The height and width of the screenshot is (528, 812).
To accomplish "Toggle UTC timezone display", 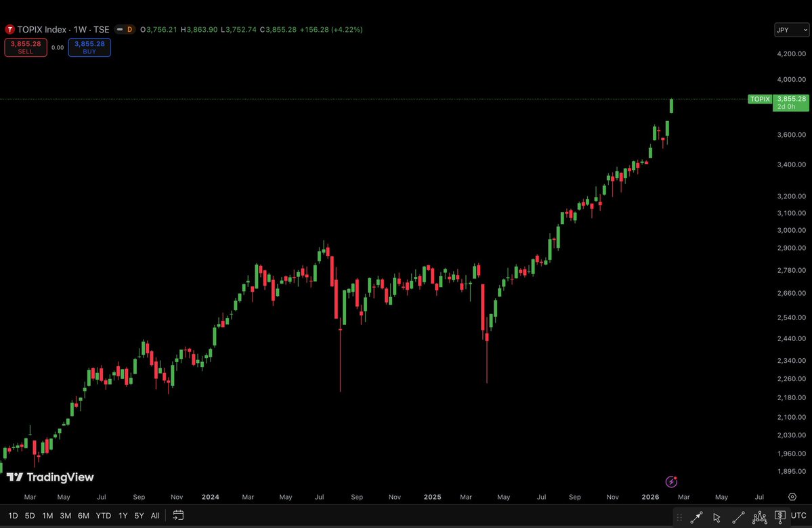I will [x=798, y=515].
